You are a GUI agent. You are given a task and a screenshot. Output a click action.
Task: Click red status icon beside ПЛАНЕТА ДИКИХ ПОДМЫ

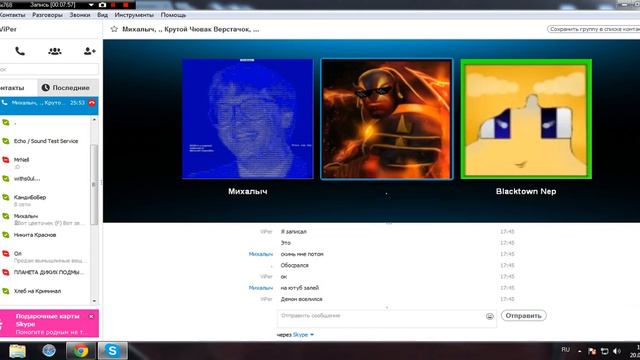[x=6, y=273]
